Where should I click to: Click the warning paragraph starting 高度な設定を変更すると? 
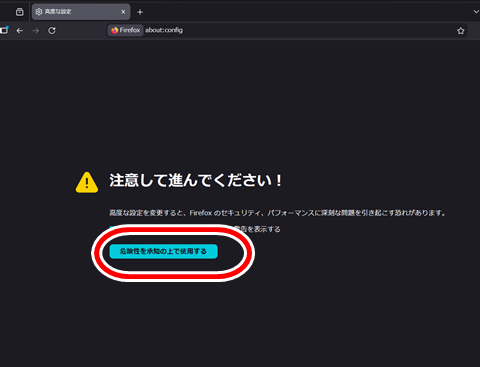277,213
